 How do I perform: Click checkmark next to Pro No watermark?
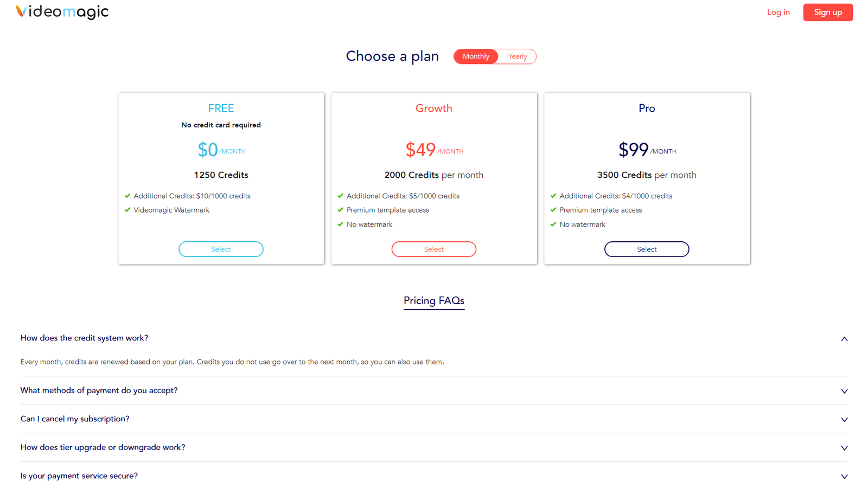point(553,224)
